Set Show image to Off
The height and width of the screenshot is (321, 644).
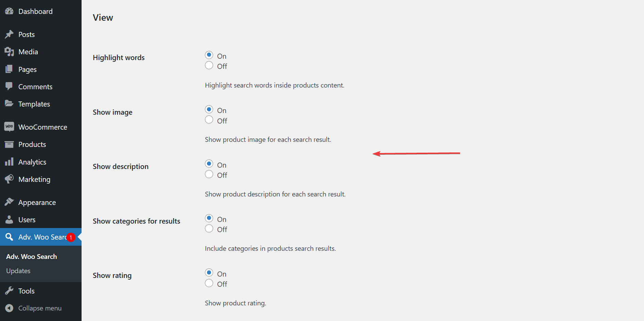tap(209, 120)
